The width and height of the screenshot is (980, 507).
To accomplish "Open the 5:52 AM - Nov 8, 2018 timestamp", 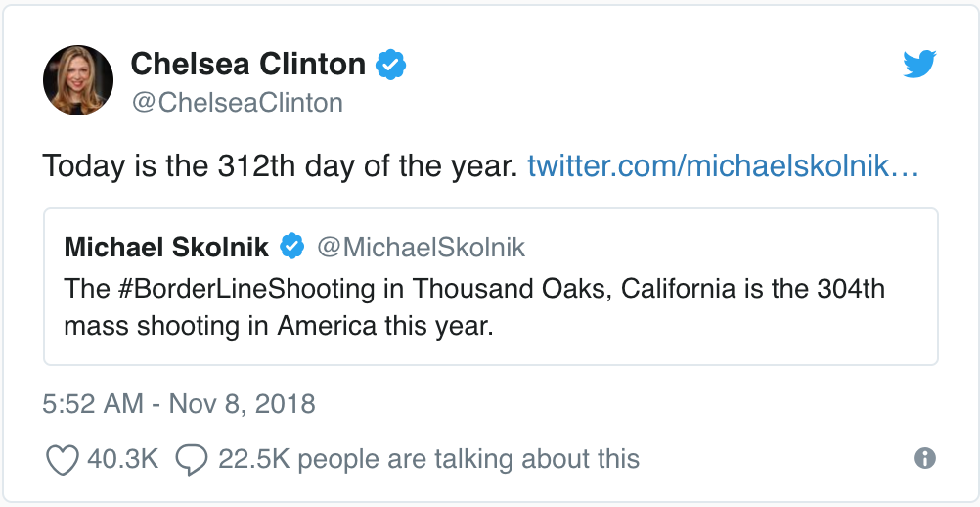I will click(x=179, y=403).
